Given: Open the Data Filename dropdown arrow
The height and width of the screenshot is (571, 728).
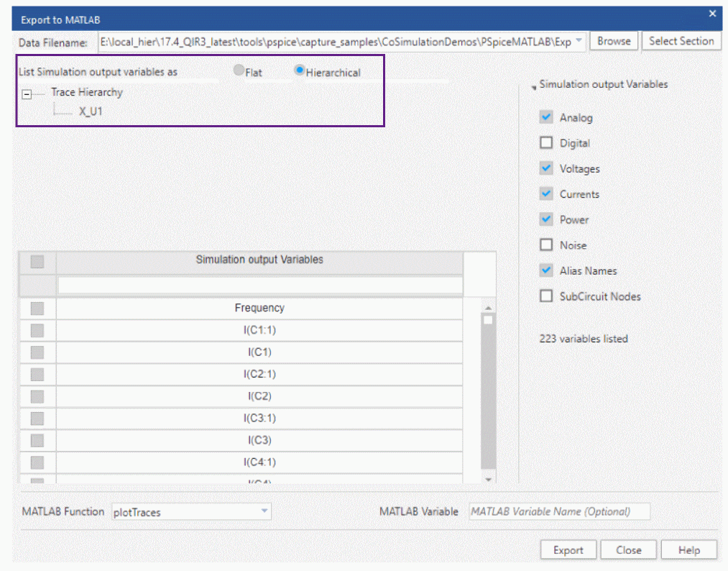Looking at the screenshot, I should pyautogui.click(x=579, y=41).
